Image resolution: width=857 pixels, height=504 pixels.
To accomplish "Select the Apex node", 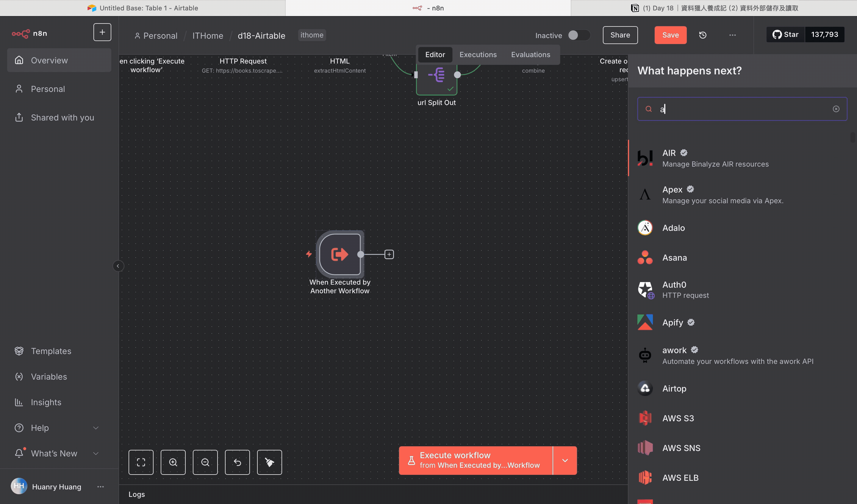I will point(742,195).
